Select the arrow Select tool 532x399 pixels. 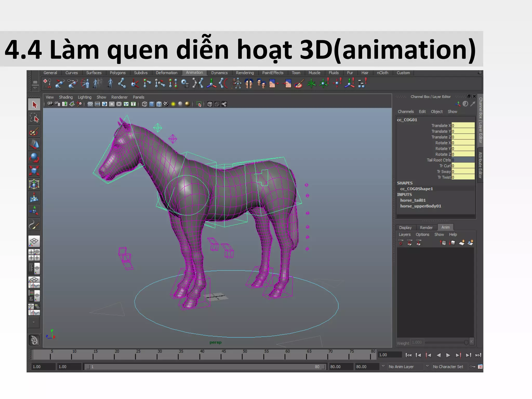(x=34, y=105)
